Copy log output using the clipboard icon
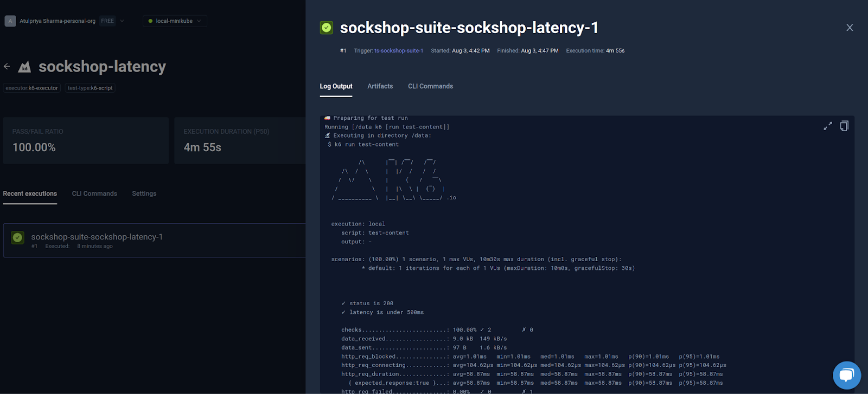The height and width of the screenshot is (394, 868). pyautogui.click(x=844, y=126)
